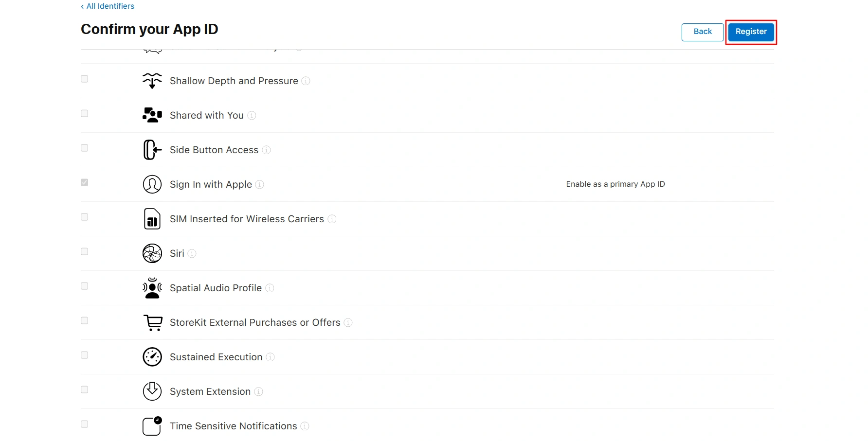Click the Shared with You people icon
Image resolution: width=868 pixels, height=441 pixels.
152,115
